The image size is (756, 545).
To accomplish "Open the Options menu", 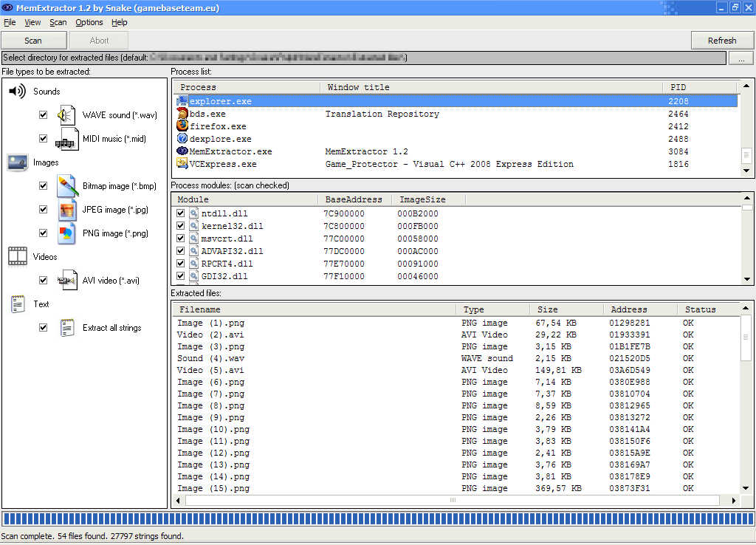I will (x=89, y=23).
